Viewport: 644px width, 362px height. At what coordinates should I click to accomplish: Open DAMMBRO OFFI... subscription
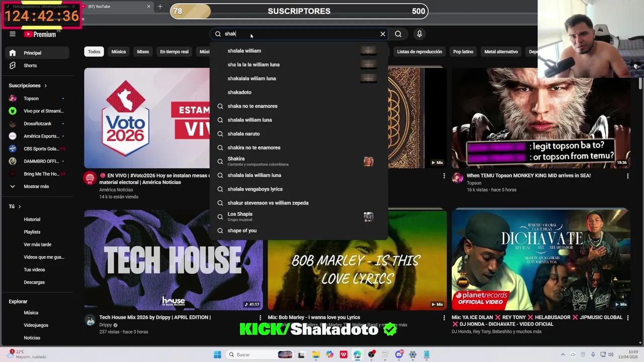pyautogui.click(x=37, y=161)
